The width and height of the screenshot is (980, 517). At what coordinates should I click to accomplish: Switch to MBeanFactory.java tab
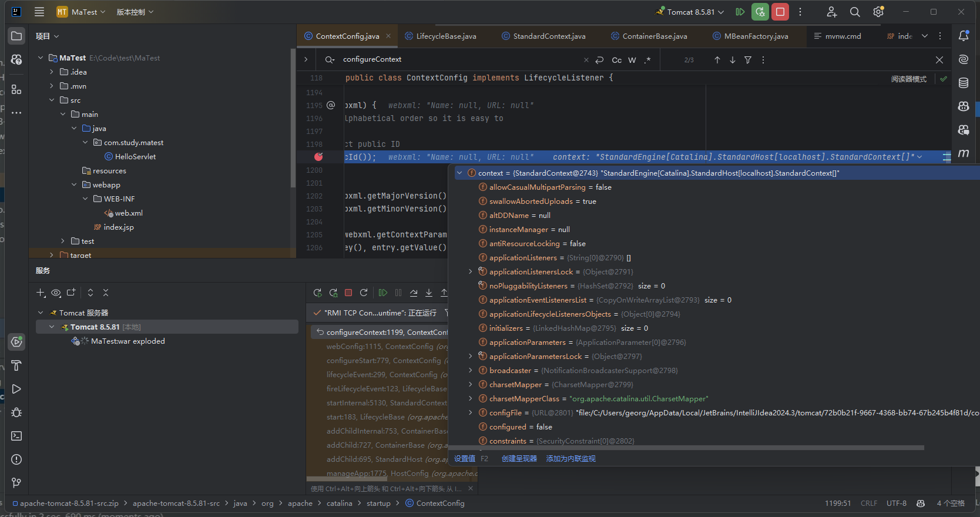[751, 36]
